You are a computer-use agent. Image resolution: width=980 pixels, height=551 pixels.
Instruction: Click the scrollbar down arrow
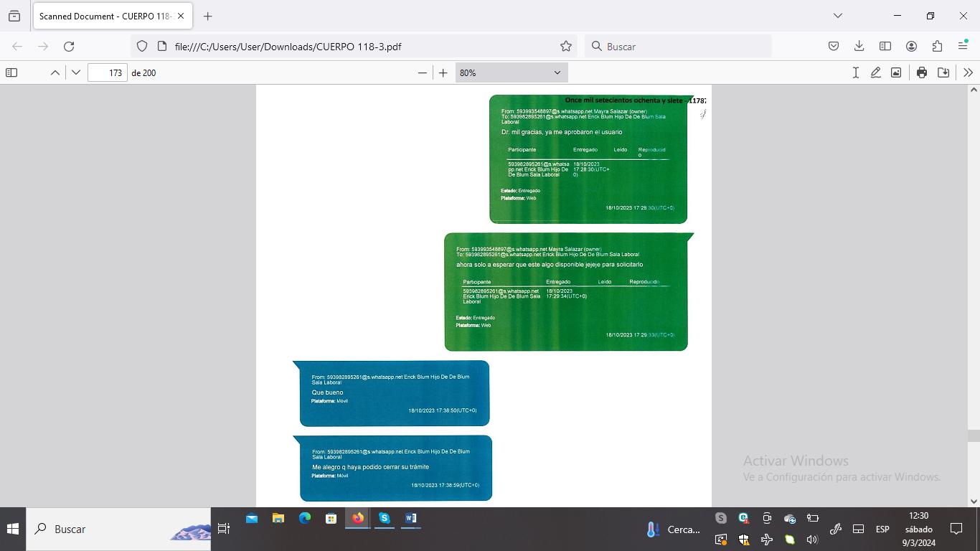(974, 501)
